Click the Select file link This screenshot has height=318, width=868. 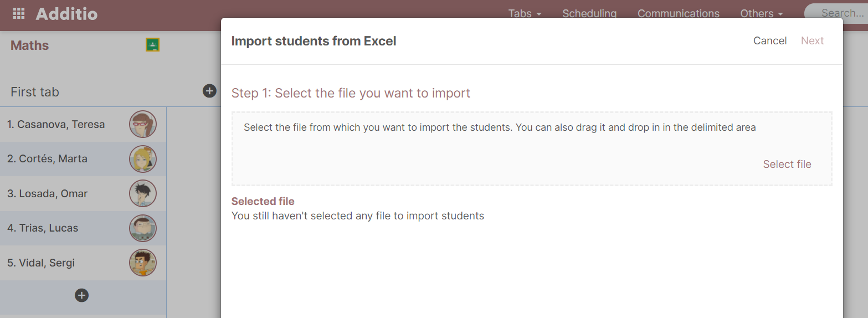tap(787, 164)
